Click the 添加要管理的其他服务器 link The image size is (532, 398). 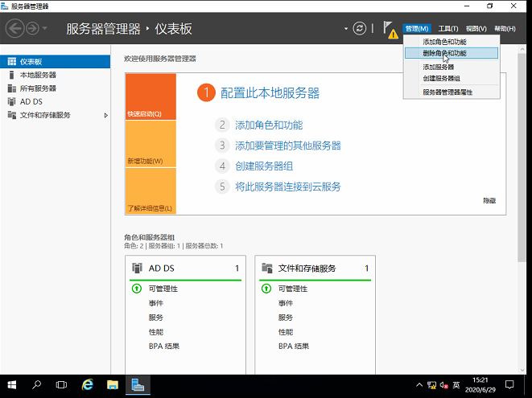click(x=288, y=146)
